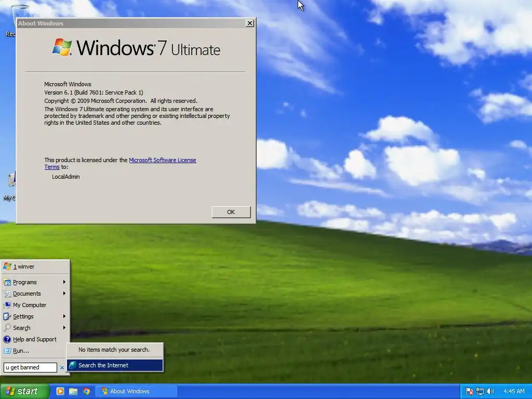Launch Chrome from quick launch
This screenshot has height=399, width=532.
[86, 391]
